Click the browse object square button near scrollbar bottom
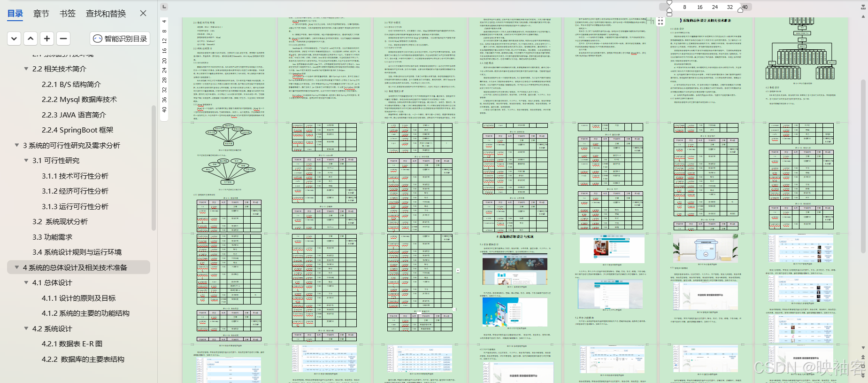 coord(863,367)
